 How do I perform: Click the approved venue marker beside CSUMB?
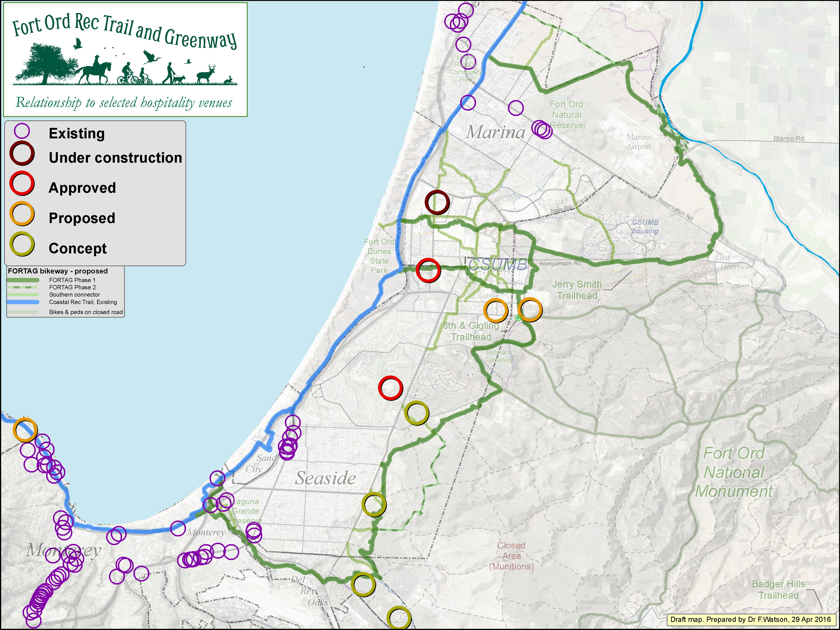tap(428, 270)
